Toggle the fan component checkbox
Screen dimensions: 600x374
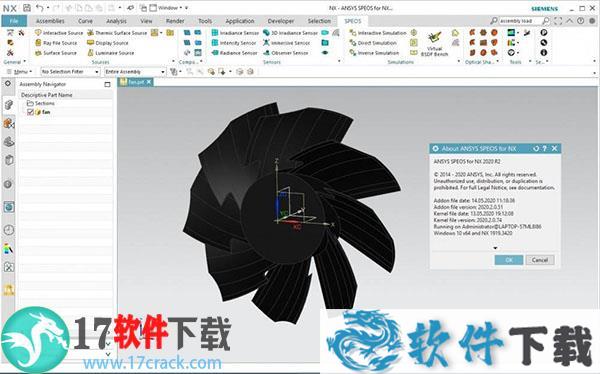coord(30,112)
